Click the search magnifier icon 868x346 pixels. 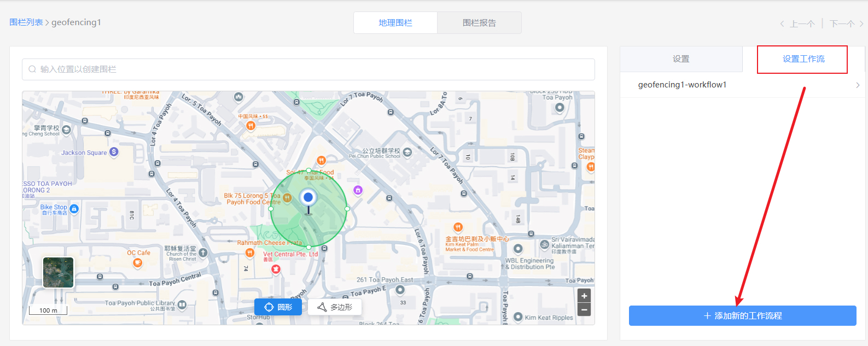[32, 69]
